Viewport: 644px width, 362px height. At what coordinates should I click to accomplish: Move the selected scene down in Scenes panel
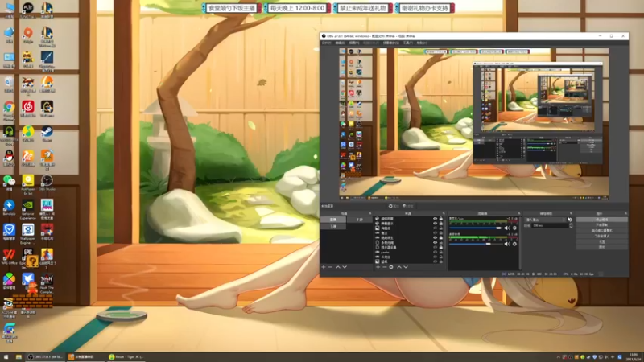click(x=345, y=267)
